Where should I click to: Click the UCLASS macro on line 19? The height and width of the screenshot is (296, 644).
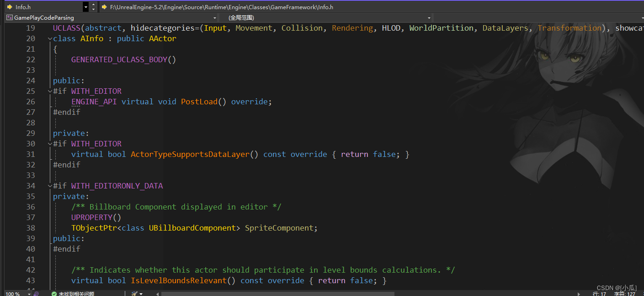click(x=67, y=28)
